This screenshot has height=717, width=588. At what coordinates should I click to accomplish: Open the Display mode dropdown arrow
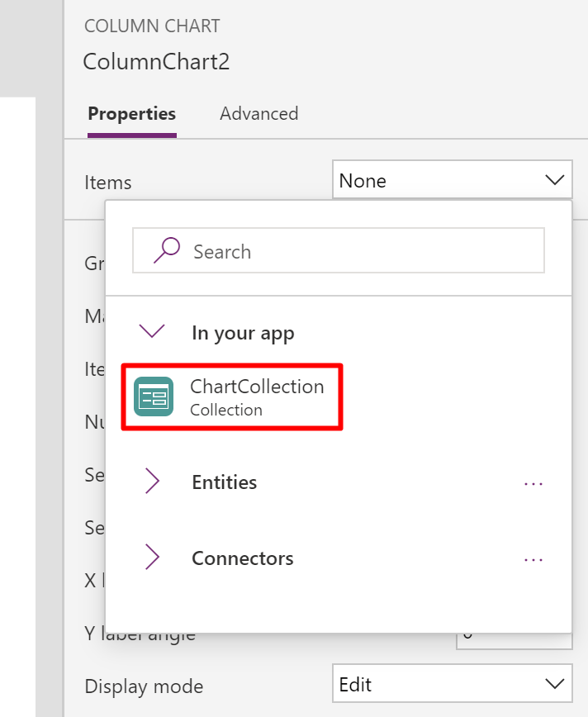[x=553, y=684]
